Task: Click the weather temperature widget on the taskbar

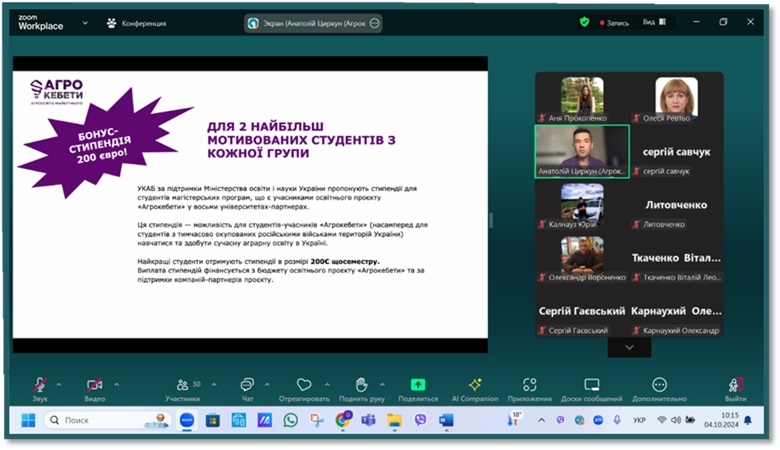Action: tap(514, 420)
